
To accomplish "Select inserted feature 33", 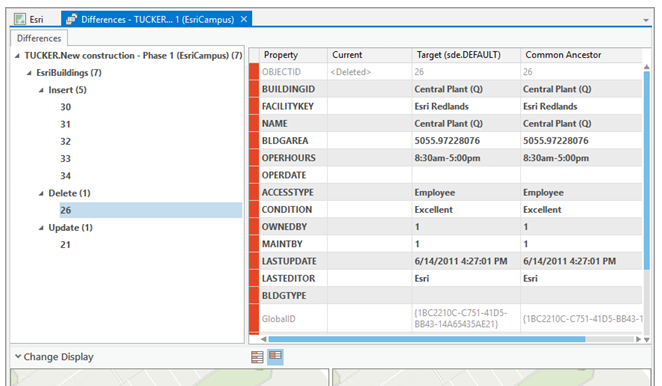I will tap(65, 159).
